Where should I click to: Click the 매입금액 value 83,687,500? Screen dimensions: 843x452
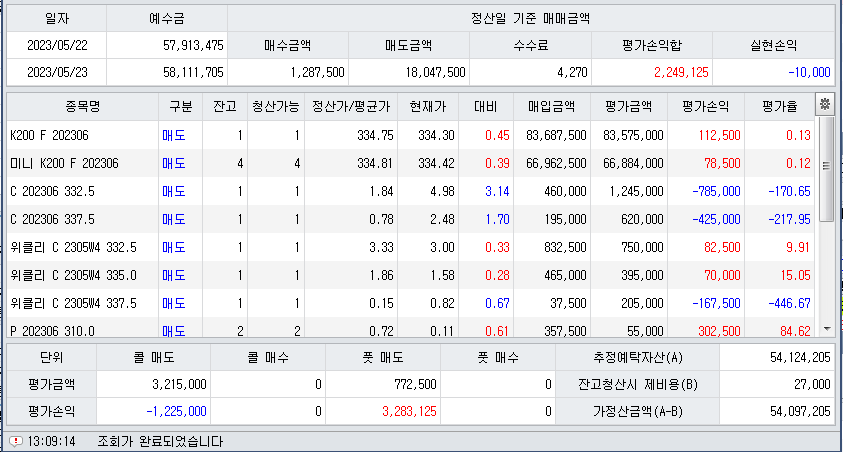pos(556,135)
